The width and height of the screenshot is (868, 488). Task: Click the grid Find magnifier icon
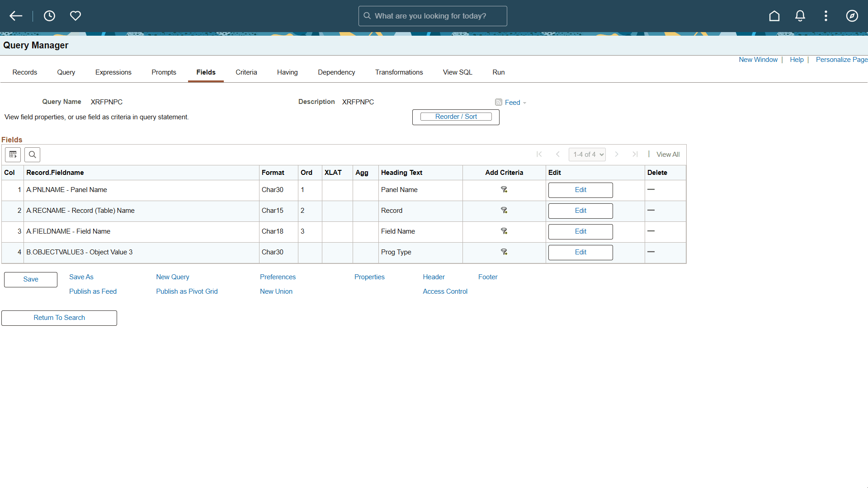(x=33, y=155)
